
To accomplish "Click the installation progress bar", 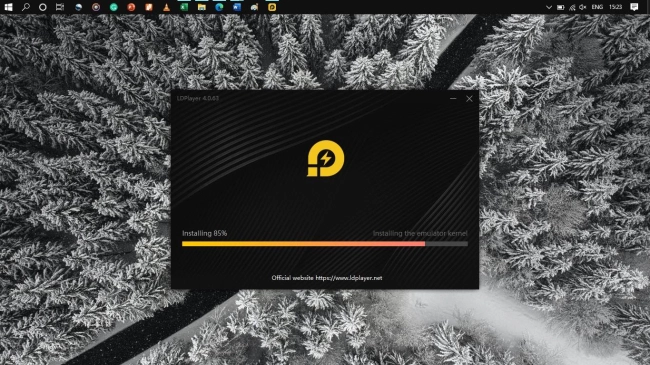I will (325, 244).
